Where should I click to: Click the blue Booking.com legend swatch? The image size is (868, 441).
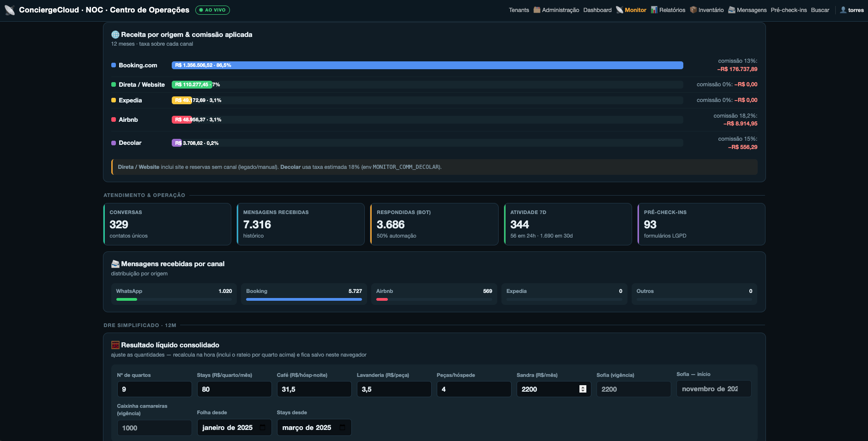(114, 65)
